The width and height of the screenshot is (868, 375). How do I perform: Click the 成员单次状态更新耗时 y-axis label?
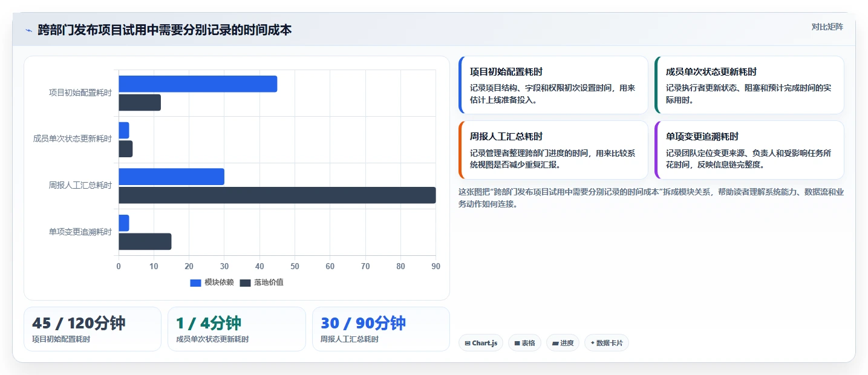point(73,139)
